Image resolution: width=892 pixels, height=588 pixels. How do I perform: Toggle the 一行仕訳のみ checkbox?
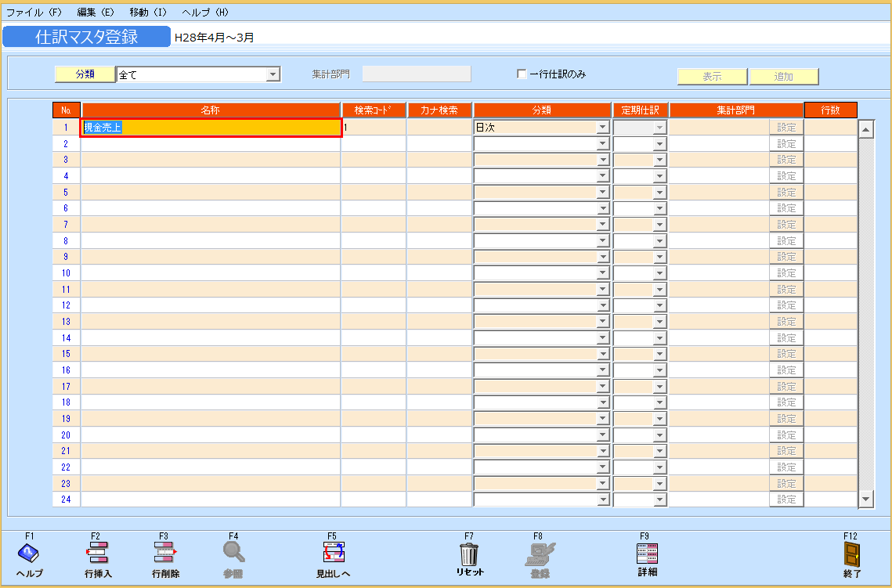click(x=522, y=74)
